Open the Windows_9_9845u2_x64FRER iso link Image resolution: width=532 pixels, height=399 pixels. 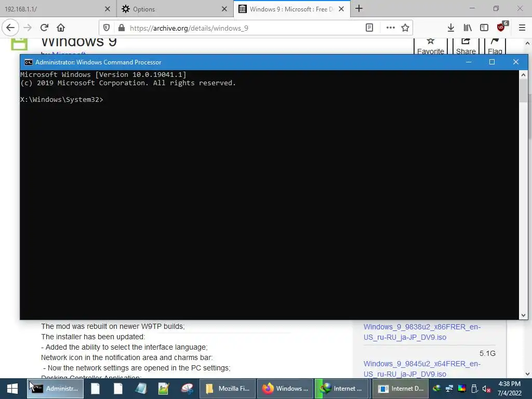coord(422,369)
